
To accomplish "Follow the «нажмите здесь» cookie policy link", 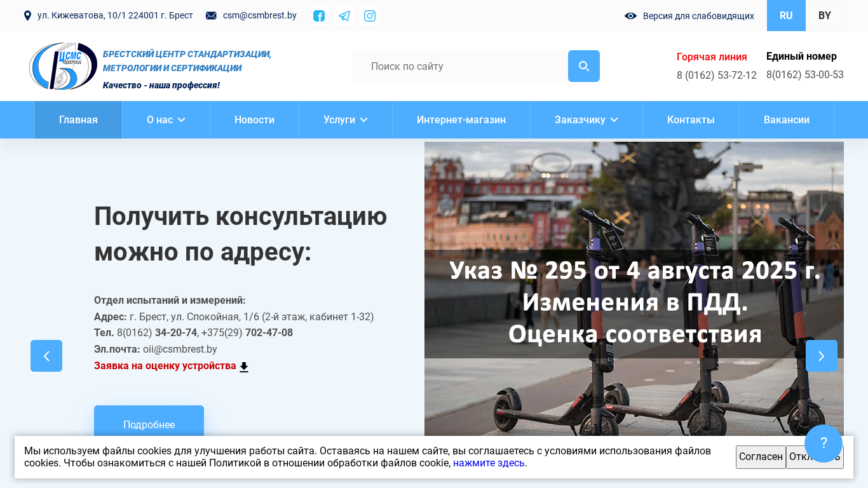I will 489,463.
